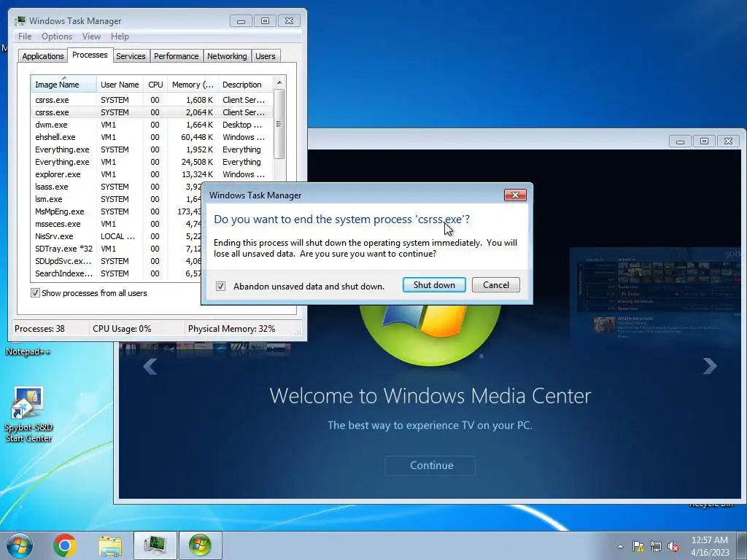Sort processes by User Name column
This screenshot has width=747, height=560.
point(120,85)
